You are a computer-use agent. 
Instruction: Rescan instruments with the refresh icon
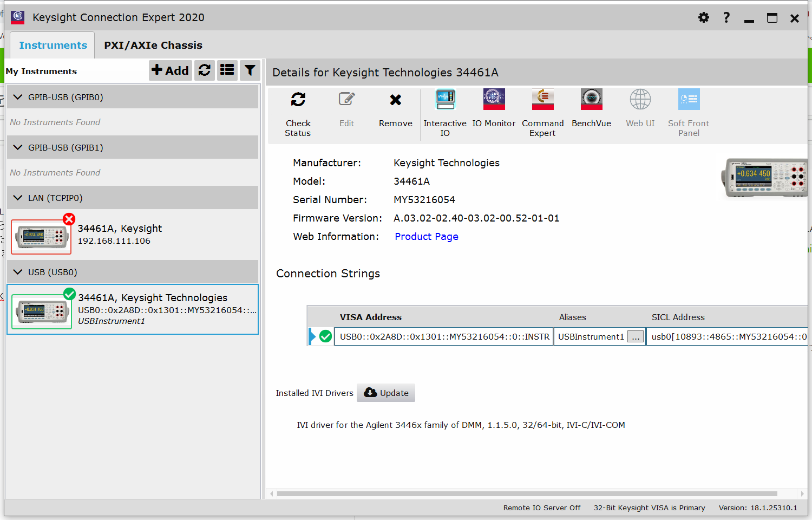[204, 70]
